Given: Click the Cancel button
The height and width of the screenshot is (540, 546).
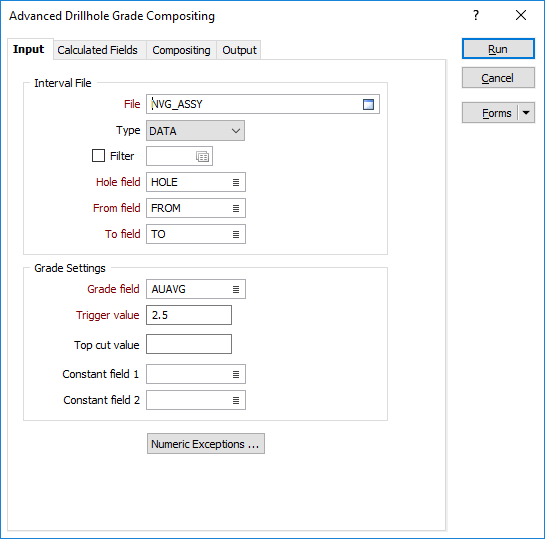Looking at the screenshot, I should click(x=498, y=78).
